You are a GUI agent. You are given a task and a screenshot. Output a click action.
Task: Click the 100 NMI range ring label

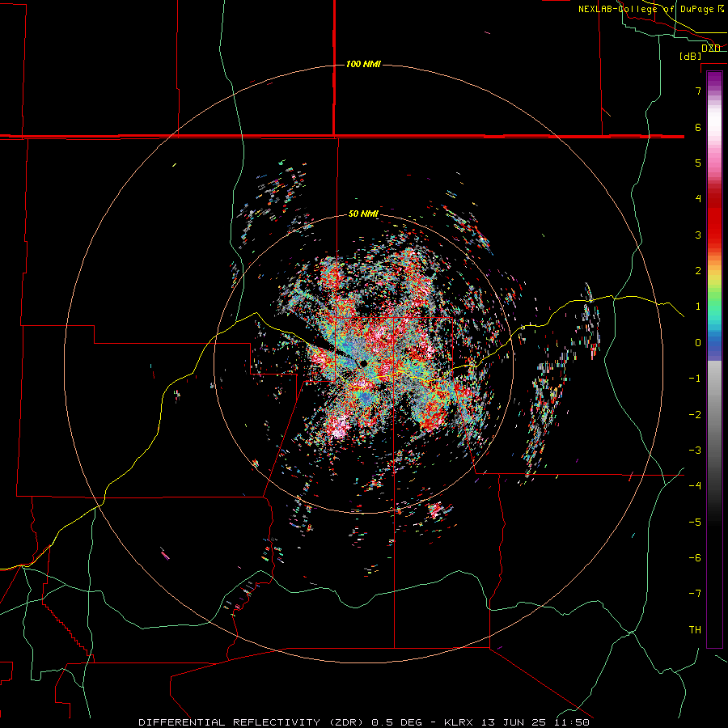point(363,64)
